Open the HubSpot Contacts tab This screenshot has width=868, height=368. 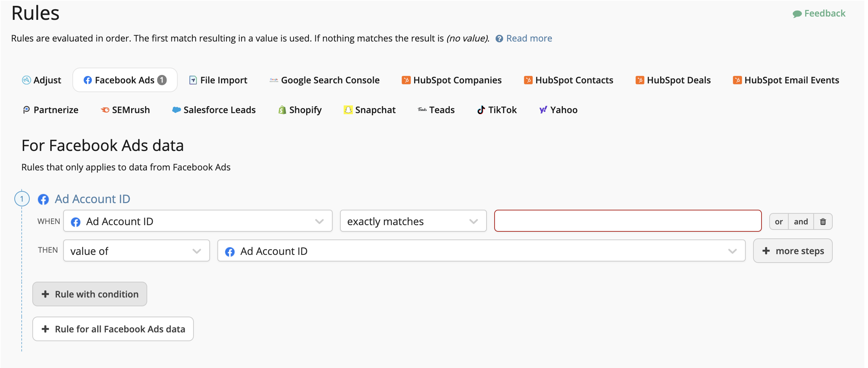pos(568,80)
